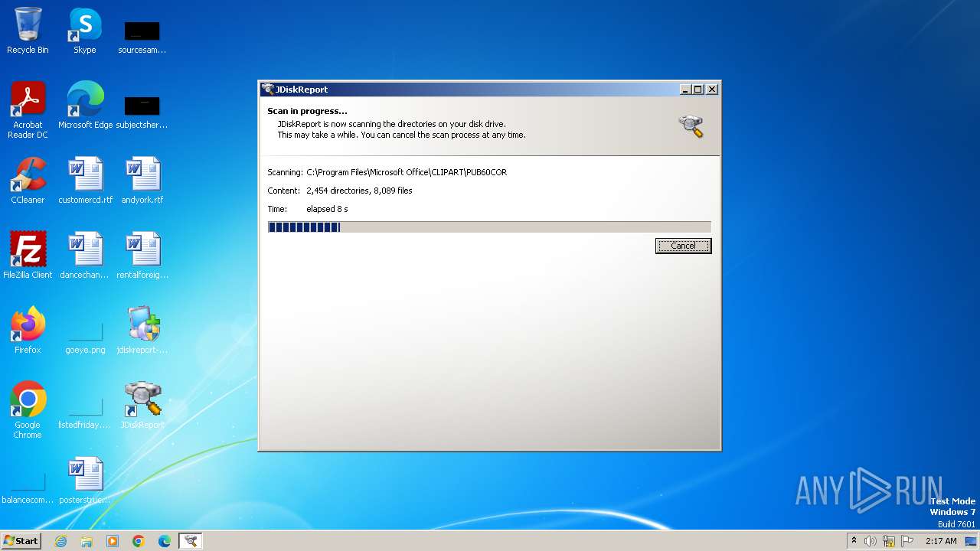Click the 'elapsed 8 s' time text

(327, 209)
